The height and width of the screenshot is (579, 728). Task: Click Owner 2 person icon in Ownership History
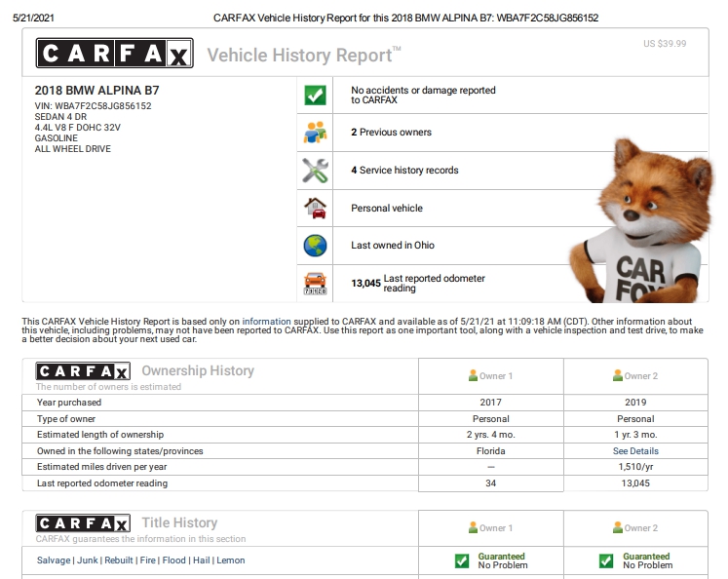click(x=618, y=375)
